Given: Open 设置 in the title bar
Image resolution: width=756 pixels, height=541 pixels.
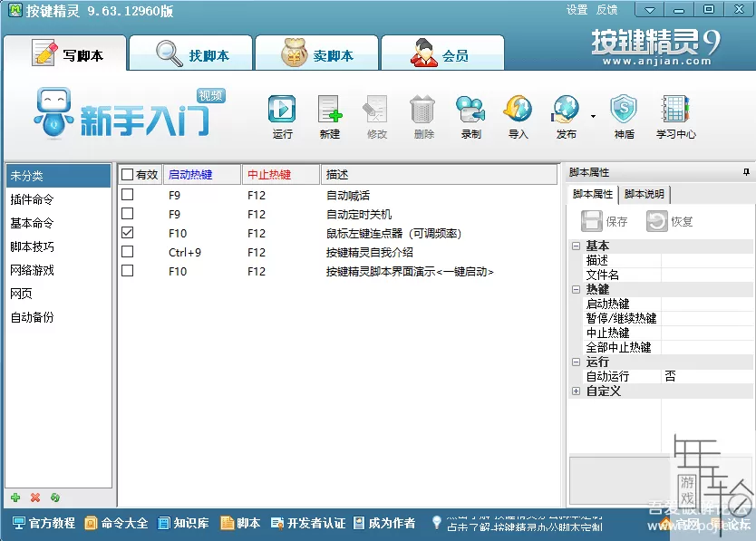Looking at the screenshot, I should pos(577,10).
